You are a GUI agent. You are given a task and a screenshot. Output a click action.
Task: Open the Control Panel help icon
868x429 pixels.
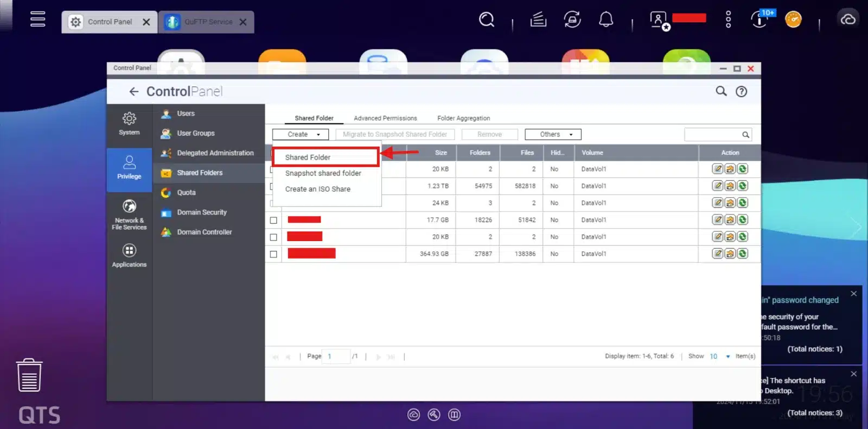[x=741, y=92]
